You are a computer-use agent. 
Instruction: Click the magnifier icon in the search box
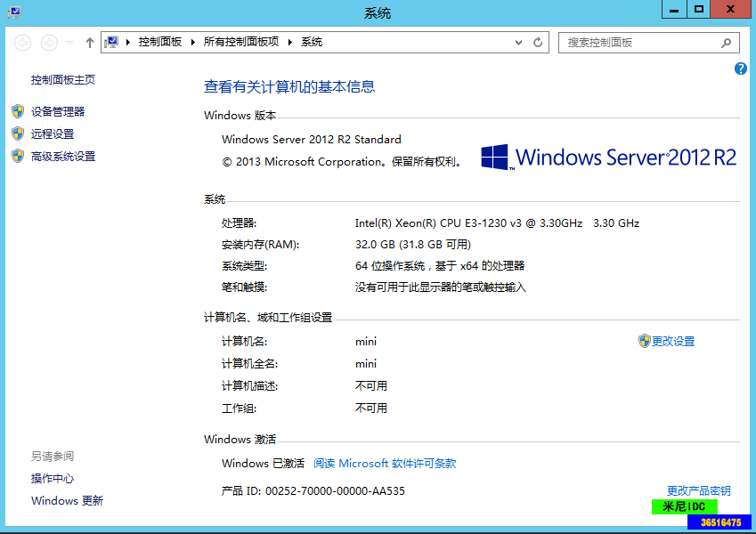727,43
